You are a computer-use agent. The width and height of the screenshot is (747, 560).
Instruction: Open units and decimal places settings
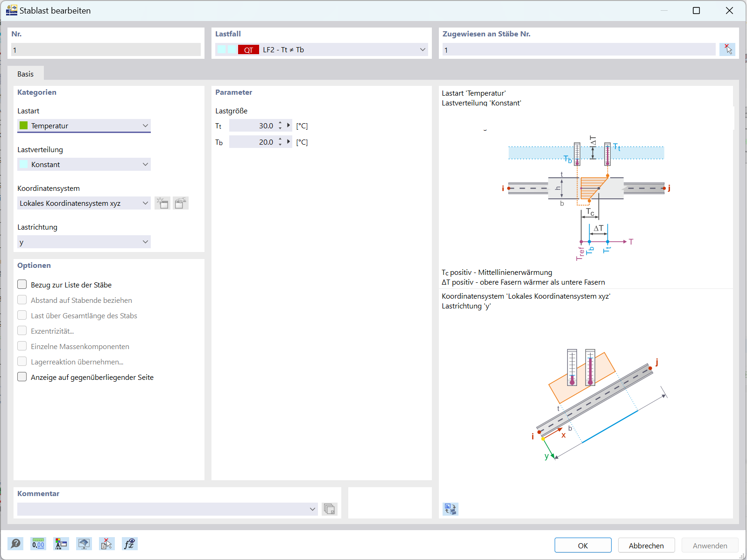[38, 544]
